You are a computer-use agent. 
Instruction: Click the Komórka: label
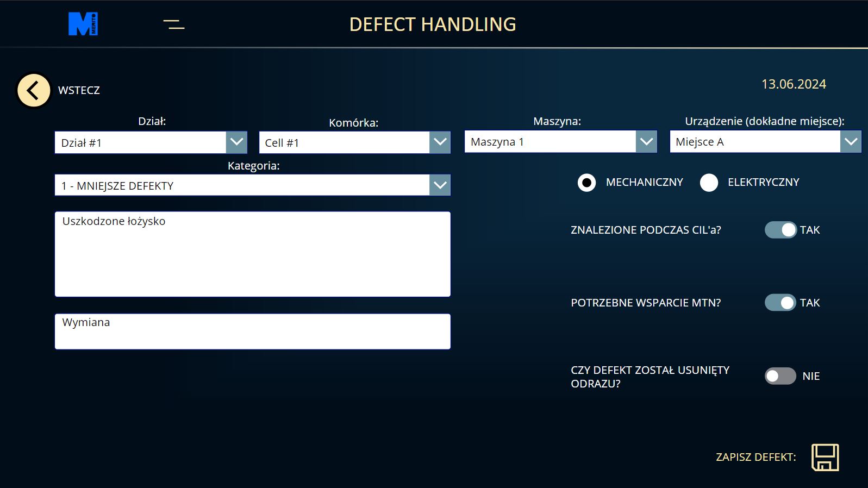coord(354,123)
